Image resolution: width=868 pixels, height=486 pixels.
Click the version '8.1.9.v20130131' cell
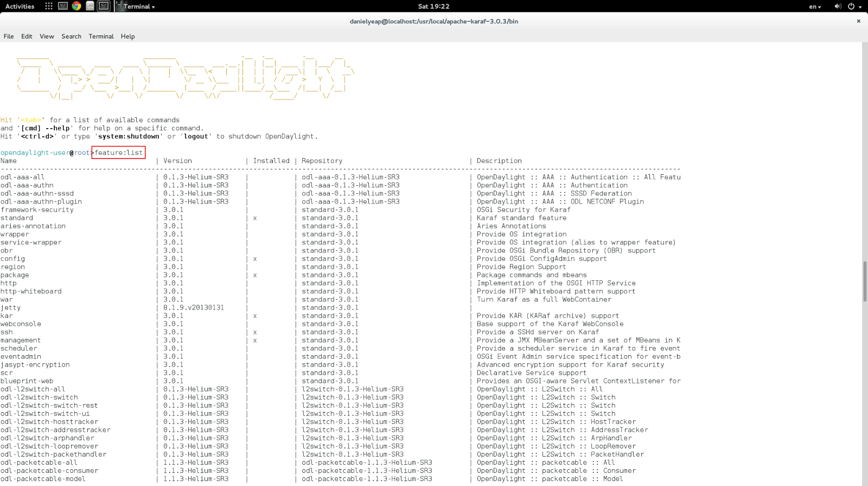(194, 307)
